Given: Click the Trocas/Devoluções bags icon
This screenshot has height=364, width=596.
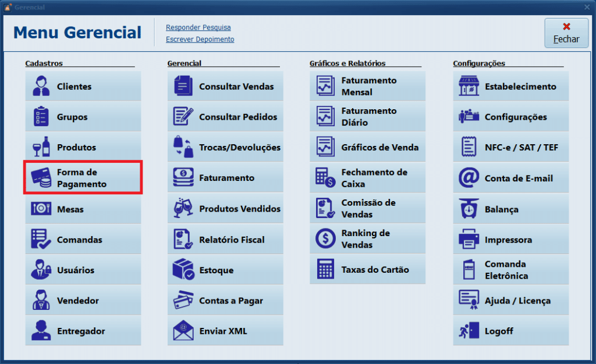Looking at the screenshot, I should [183, 148].
